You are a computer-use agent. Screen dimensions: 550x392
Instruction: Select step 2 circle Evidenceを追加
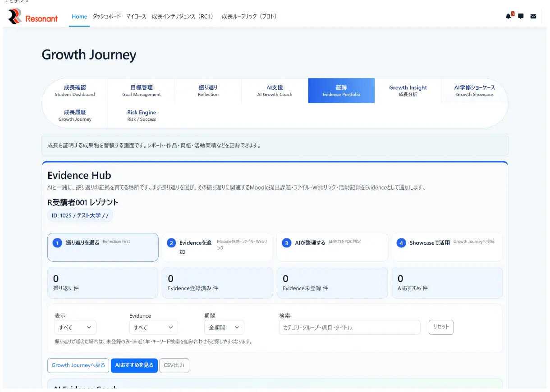click(x=171, y=243)
